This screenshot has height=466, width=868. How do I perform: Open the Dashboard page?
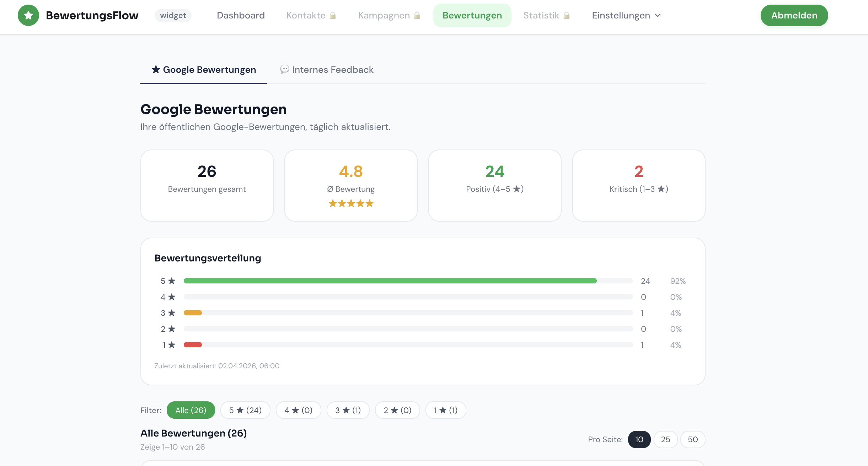(x=241, y=15)
